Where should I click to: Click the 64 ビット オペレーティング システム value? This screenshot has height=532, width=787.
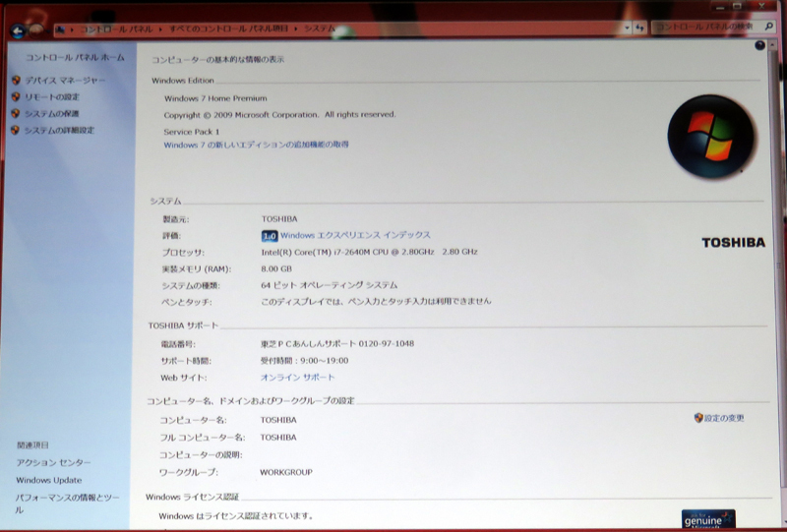tap(330, 285)
